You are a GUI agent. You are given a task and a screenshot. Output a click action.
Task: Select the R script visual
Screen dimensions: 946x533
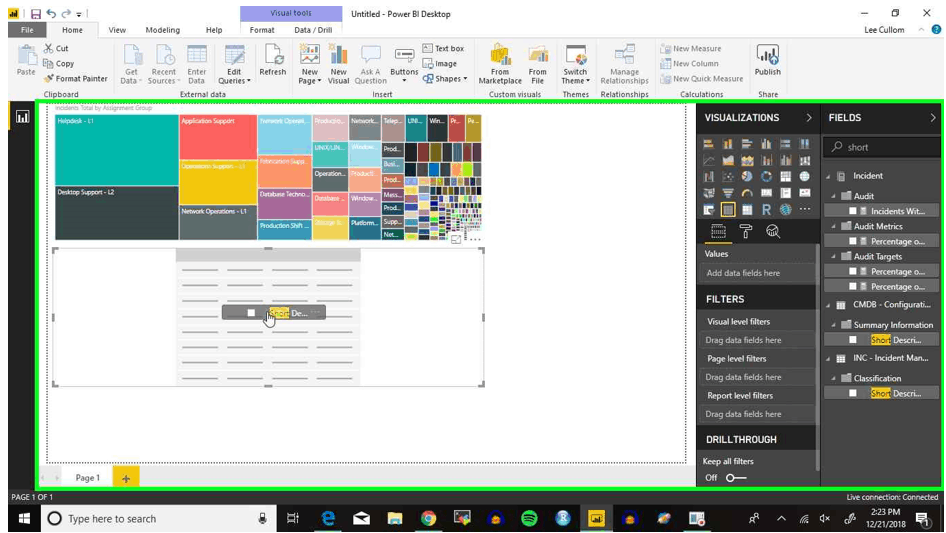tap(766, 209)
